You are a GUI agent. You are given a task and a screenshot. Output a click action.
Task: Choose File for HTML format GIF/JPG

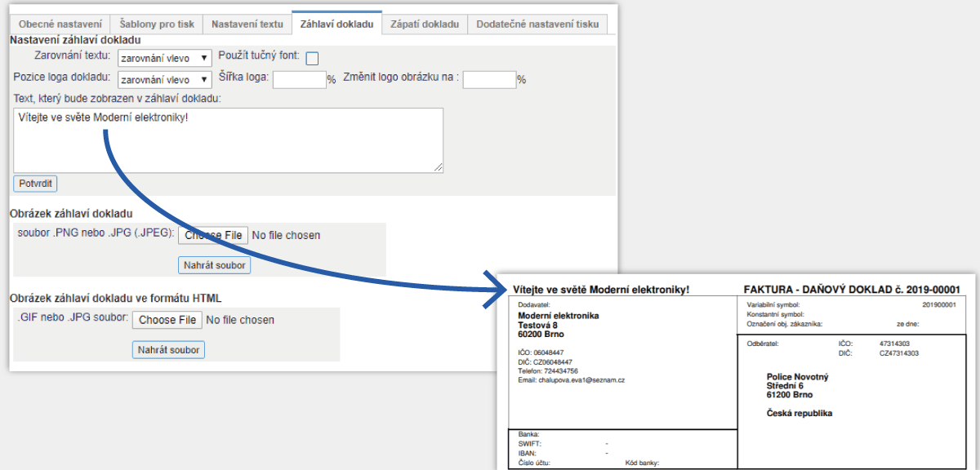tap(167, 320)
